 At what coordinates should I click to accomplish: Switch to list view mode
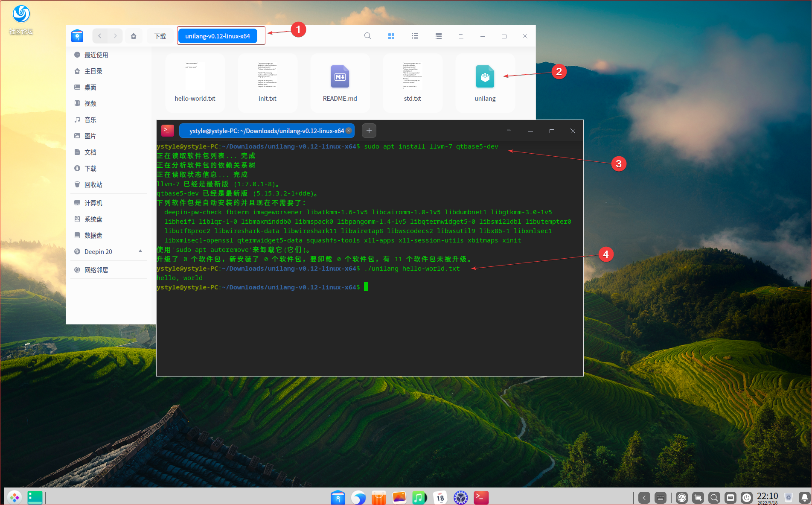[x=415, y=36]
